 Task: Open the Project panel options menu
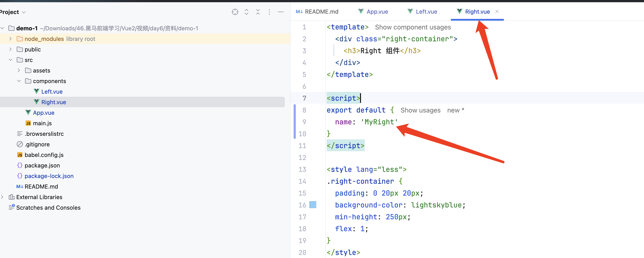coord(269,12)
